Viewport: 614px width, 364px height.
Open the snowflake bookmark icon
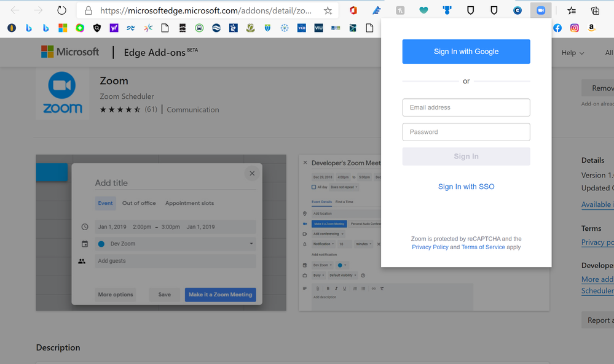pos(285,28)
